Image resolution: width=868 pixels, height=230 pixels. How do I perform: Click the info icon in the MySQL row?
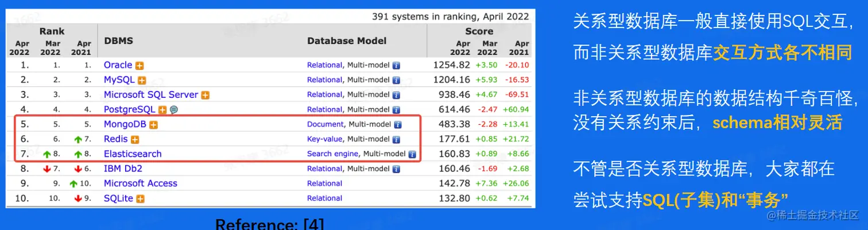click(x=396, y=80)
